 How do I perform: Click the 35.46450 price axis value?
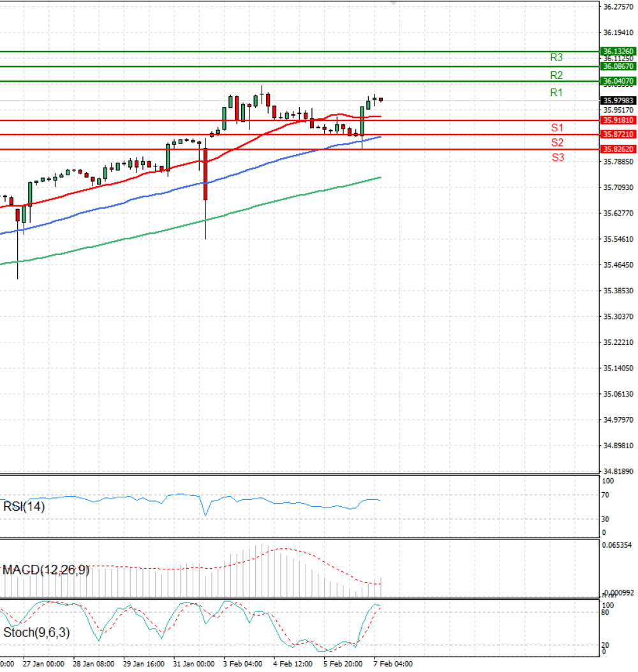click(618, 265)
